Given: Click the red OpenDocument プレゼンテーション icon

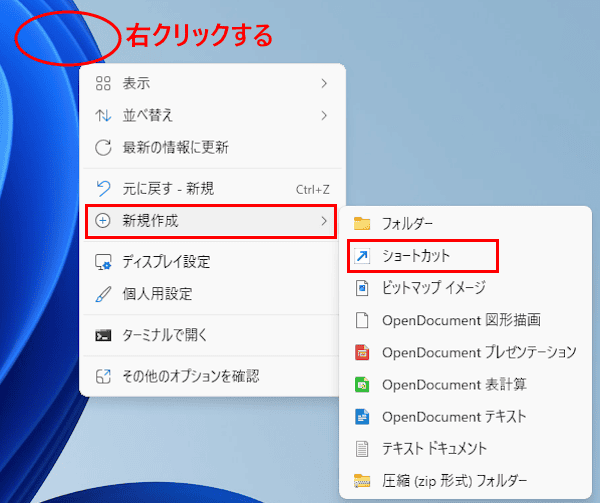Looking at the screenshot, I should pos(362,352).
